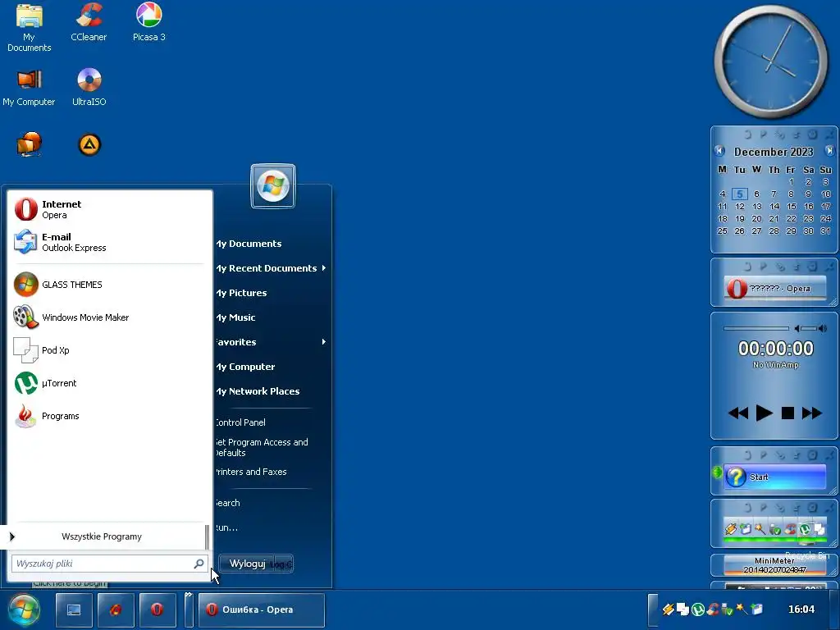
Task: Click the rewind button in WinAmp widget
Action: pyautogui.click(x=738, y=413)
